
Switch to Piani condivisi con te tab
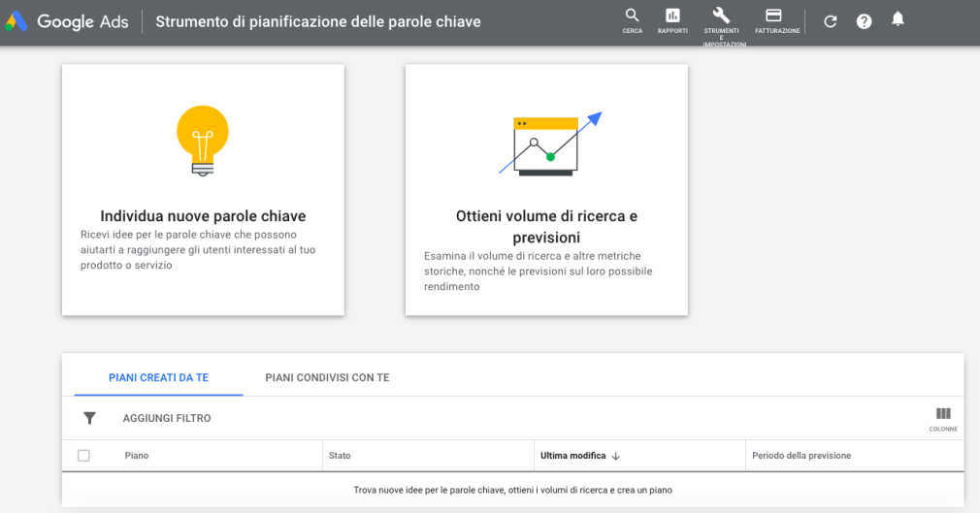coord(327,377)
